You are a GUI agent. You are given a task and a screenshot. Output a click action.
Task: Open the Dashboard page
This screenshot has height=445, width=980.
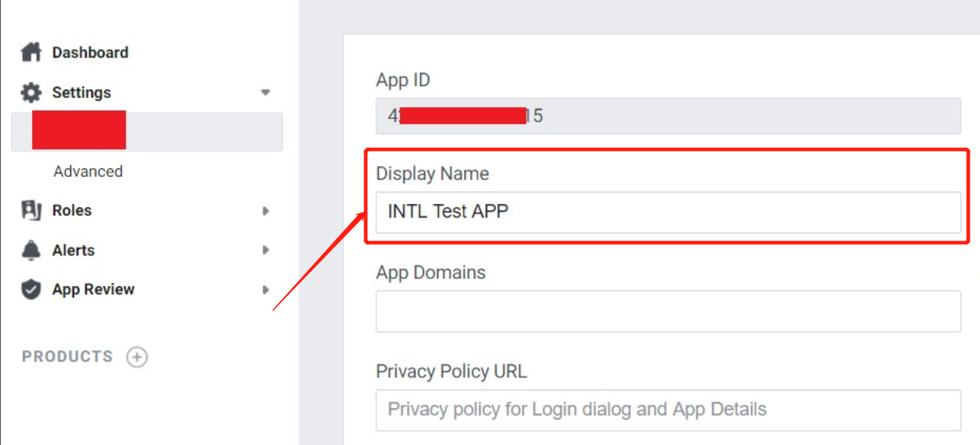coord(90,52)
